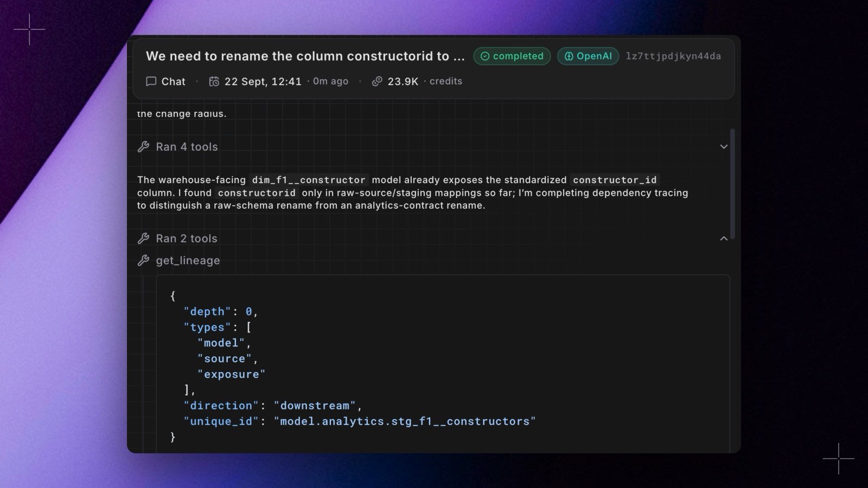Click the model.analytics.stg_f1__constructors value
Screen dimensions: 868x488
coord(405,421)
